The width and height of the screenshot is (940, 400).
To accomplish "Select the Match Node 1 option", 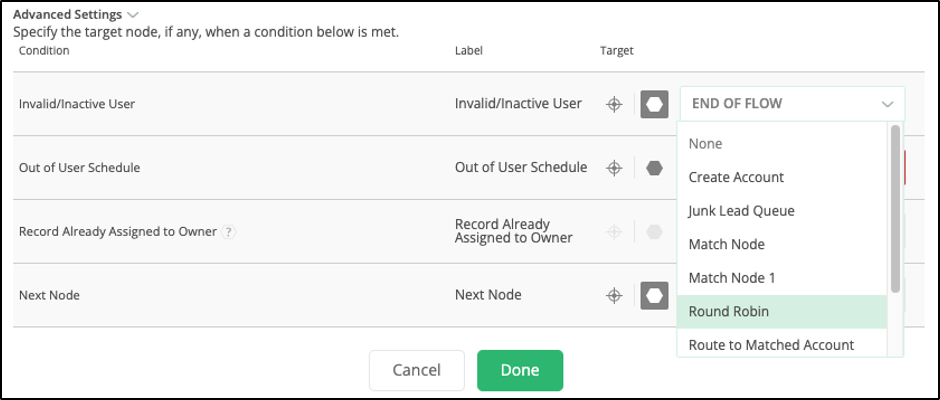I will (x=732, y=278).
